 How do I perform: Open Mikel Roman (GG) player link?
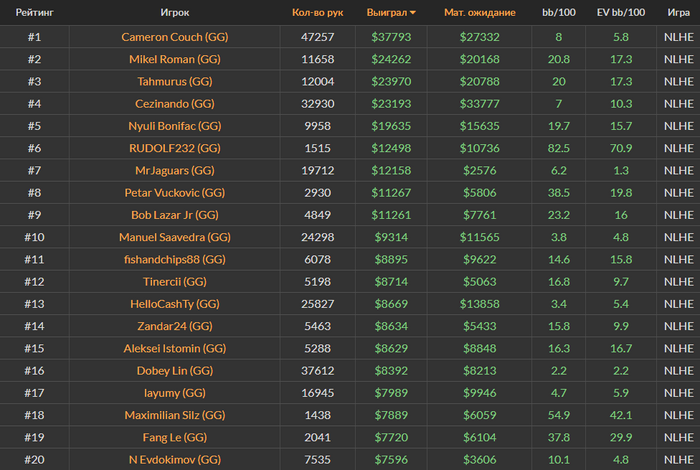coord(175,59)
